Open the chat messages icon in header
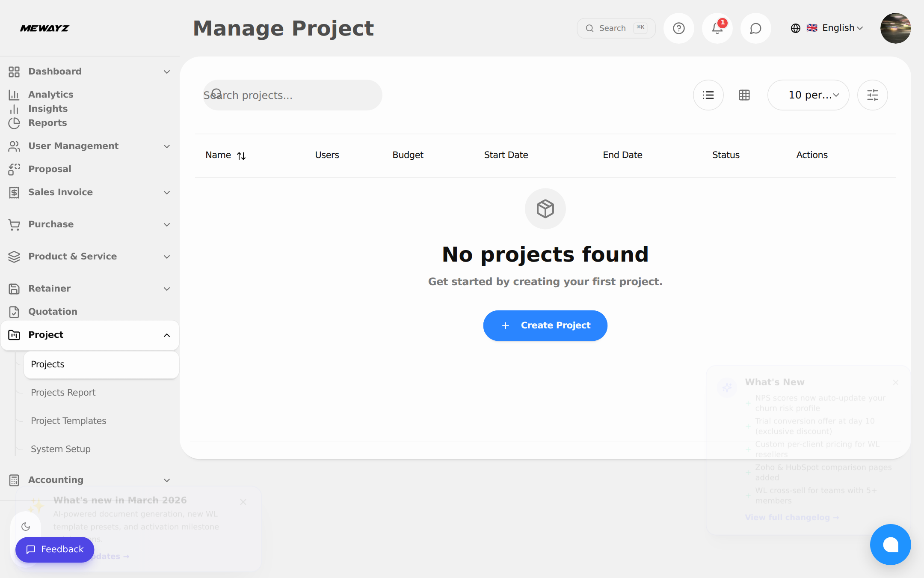The width and height of the screenshot is (924, 578). coord(755,28)
